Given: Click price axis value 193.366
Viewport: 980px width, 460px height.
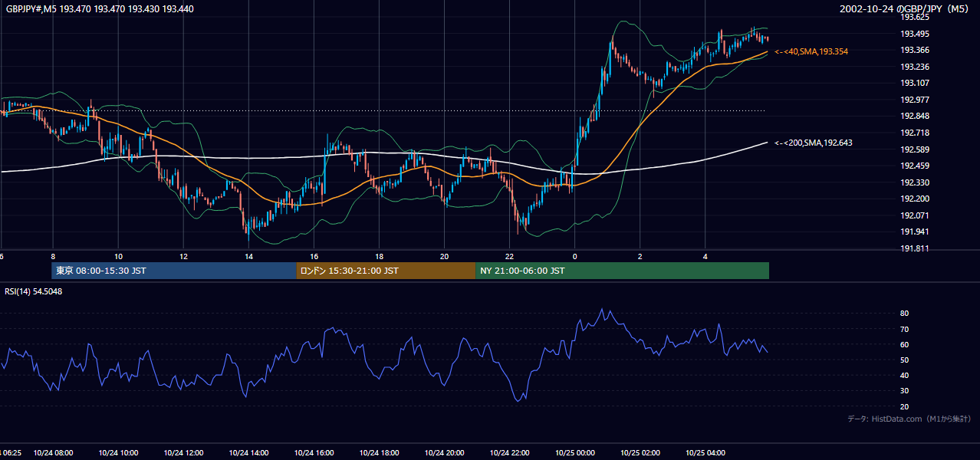Looking at the screenshot, I should (x=914, y=50).
